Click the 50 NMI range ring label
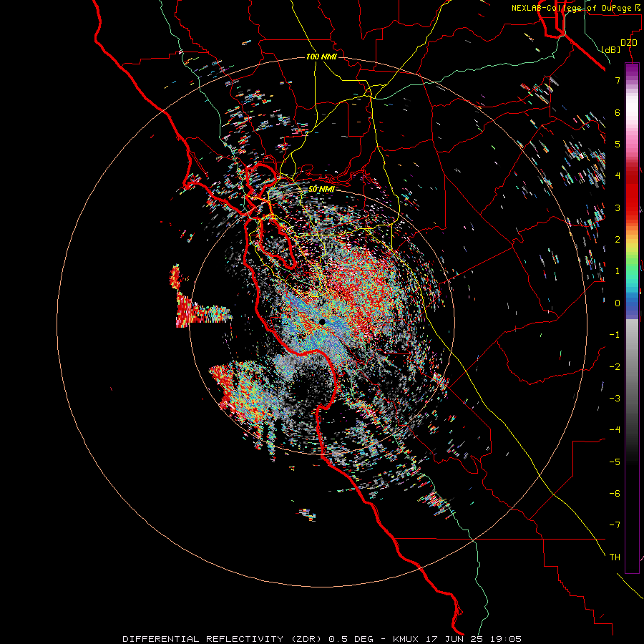Image resolution: width=644 pixels, height=644 pixels. tap(321, 189)
